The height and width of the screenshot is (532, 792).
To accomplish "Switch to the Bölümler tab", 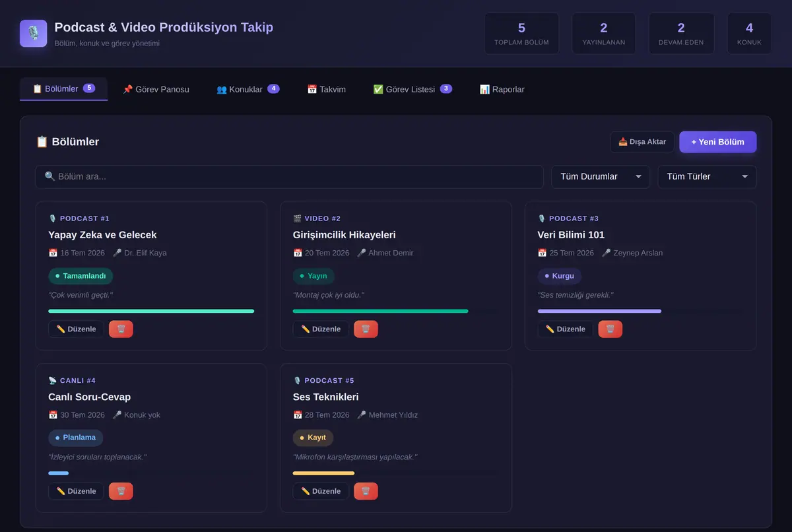I will [63, 88].
